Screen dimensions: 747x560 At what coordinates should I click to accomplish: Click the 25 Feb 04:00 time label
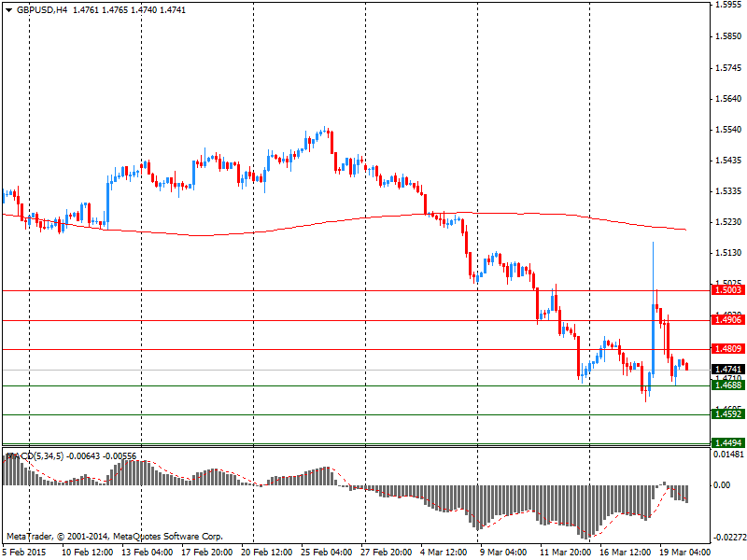pos(326,552)
